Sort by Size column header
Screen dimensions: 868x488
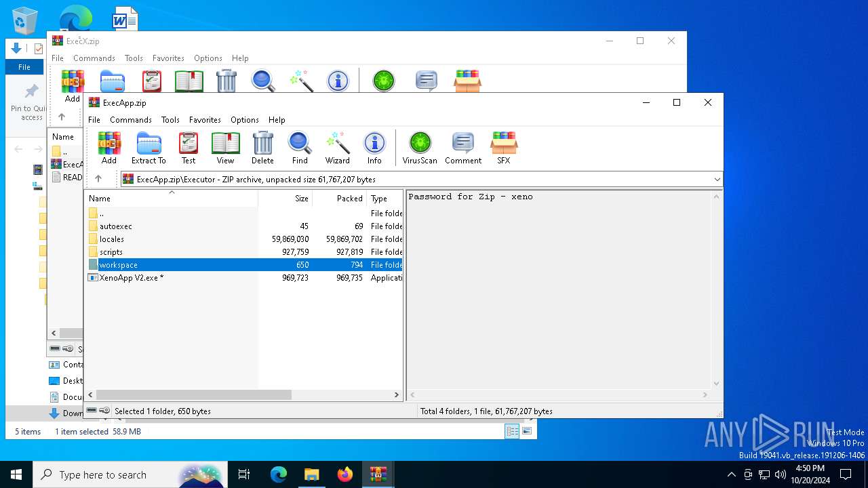click(285, 199)
